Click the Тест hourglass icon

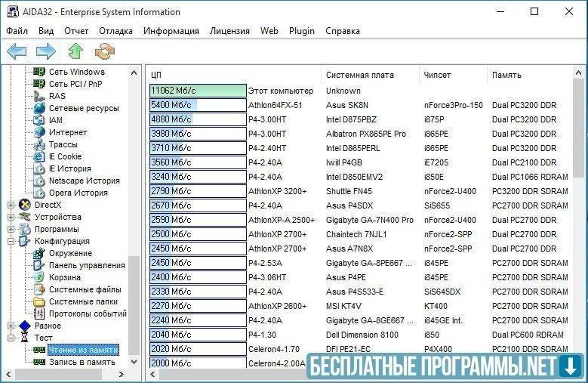25,338
